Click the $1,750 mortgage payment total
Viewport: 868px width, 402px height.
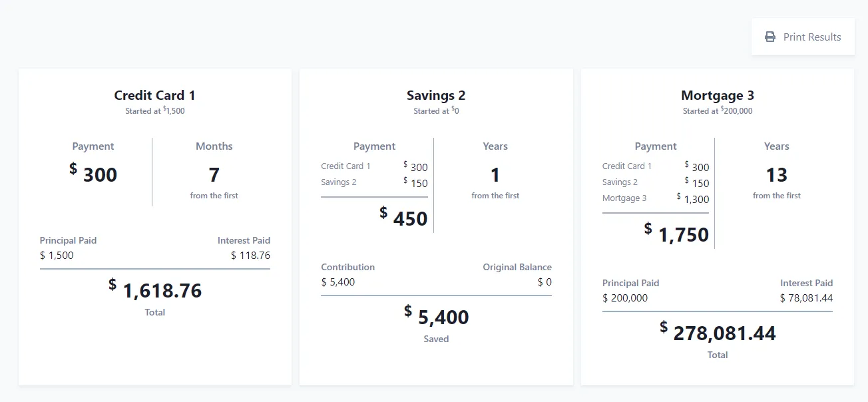(x=677, y=234)
